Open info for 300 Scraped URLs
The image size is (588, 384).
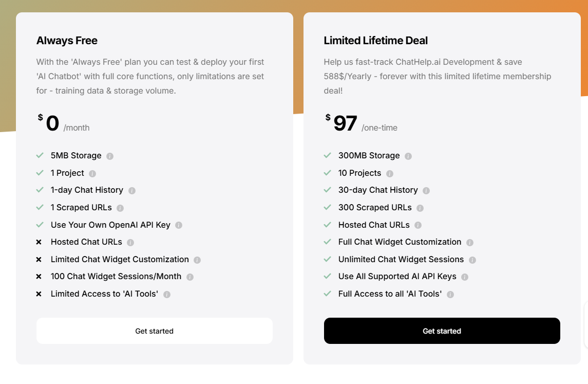point(420,207)
